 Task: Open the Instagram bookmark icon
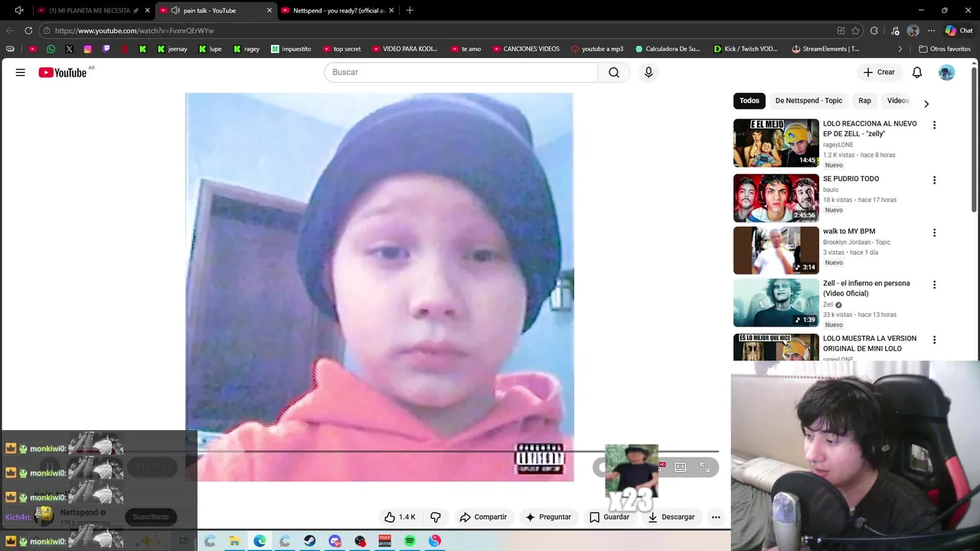[x=87, y=49]
